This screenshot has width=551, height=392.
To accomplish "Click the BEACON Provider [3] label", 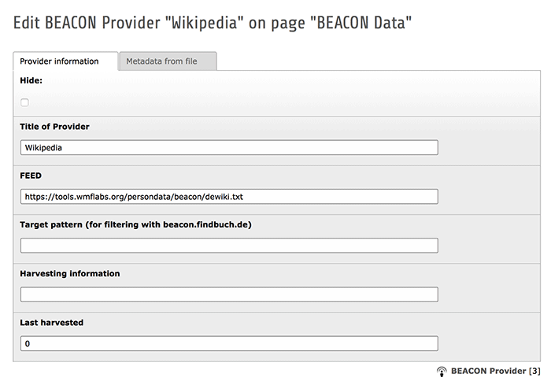I will pyautogui.click(x=495, y=371).
